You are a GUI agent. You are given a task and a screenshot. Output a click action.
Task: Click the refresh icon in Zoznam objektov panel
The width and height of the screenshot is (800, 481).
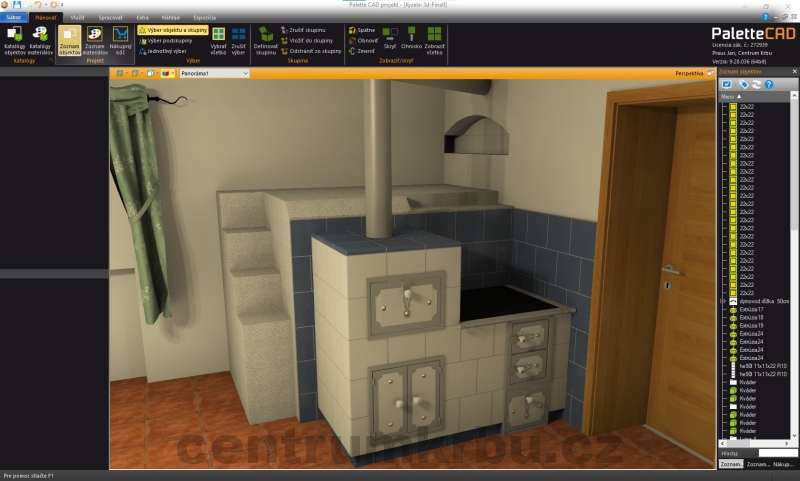pyautogui.click(x=757, y=85)
